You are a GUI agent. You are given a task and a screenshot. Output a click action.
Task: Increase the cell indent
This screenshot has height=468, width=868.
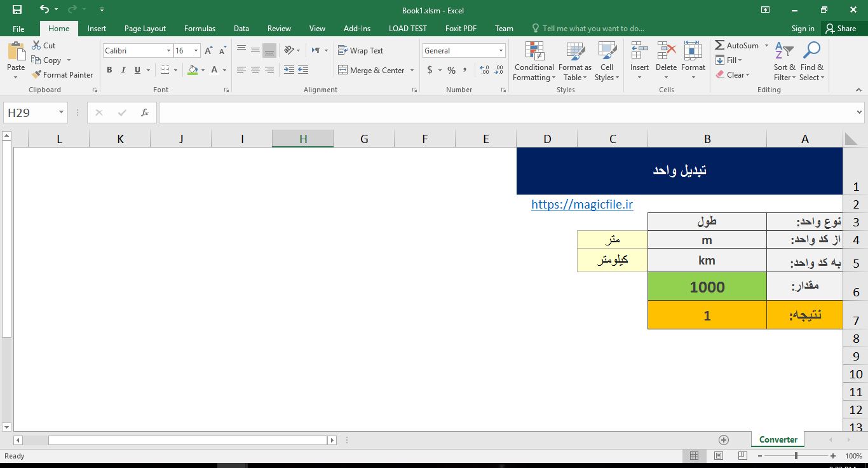(x=303, y=70)
